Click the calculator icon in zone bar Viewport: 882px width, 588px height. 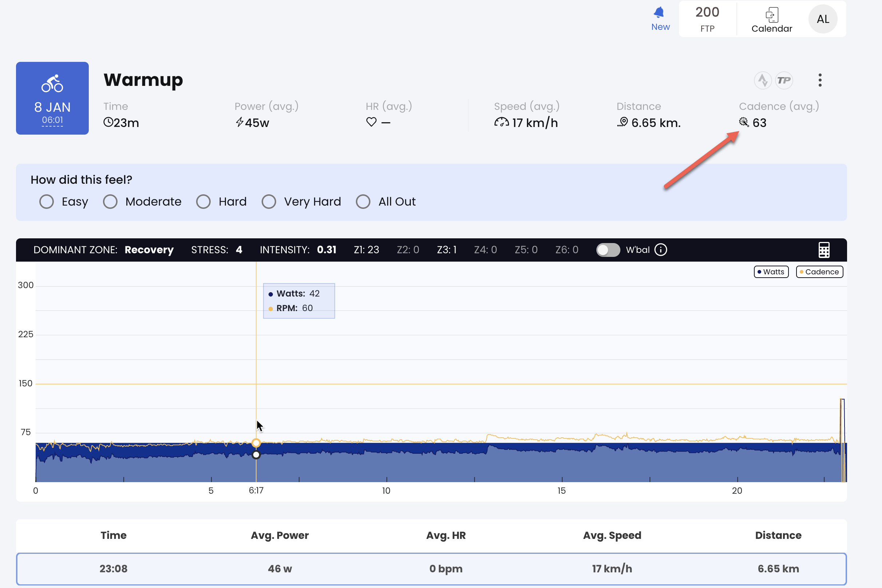coord(823,250)
